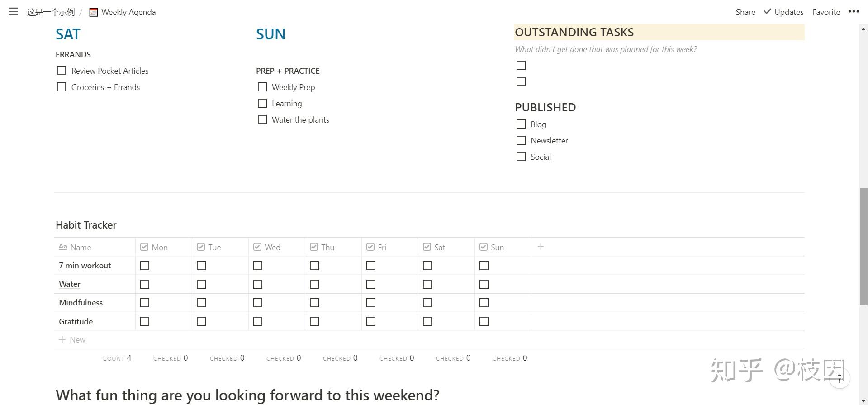Screen dimensions: 868x405
Task: Navigate to 这是一个示例 breadcrumb page
Action: tap(51, 12)
